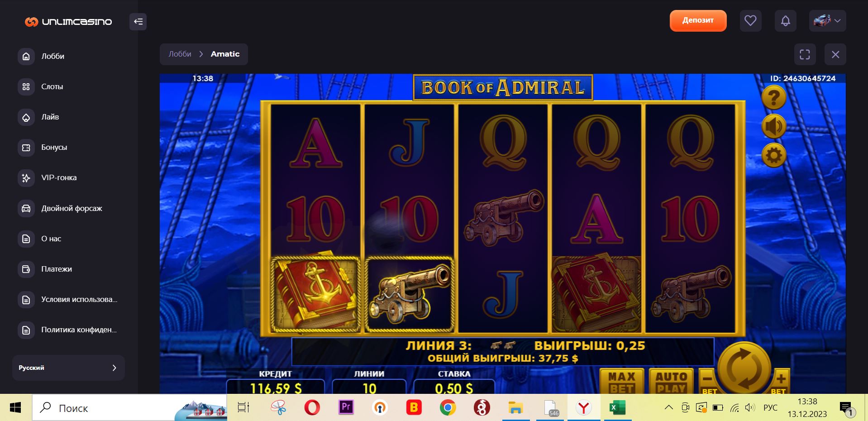Go to Бонусы in the sidebar
The image size is (868, 421).
click(x=54, y=147)
